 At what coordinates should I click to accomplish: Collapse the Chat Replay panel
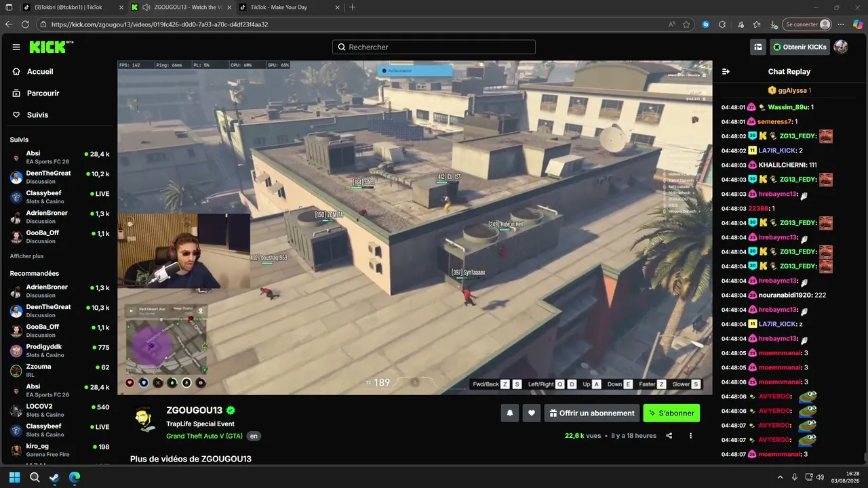(x=726, y=71)
